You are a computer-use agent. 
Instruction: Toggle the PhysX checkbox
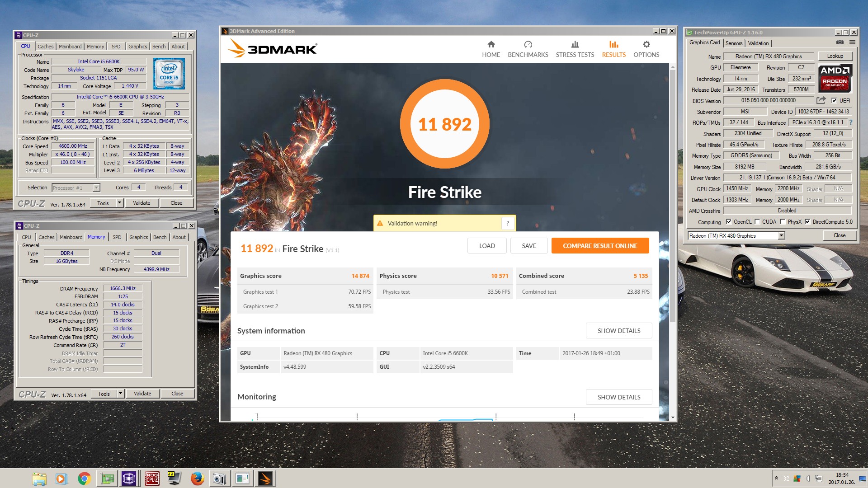pyautogui.click(x=783, y=222)
